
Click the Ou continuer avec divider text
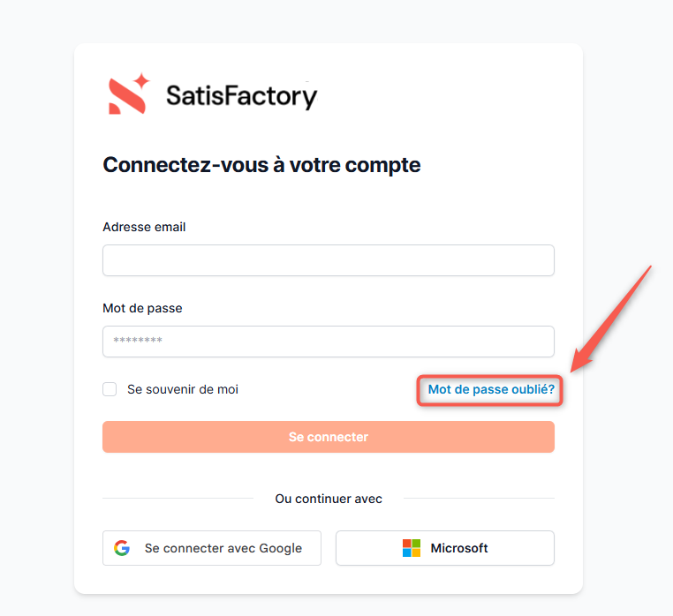pyautogui.click(x=329, y=500)
